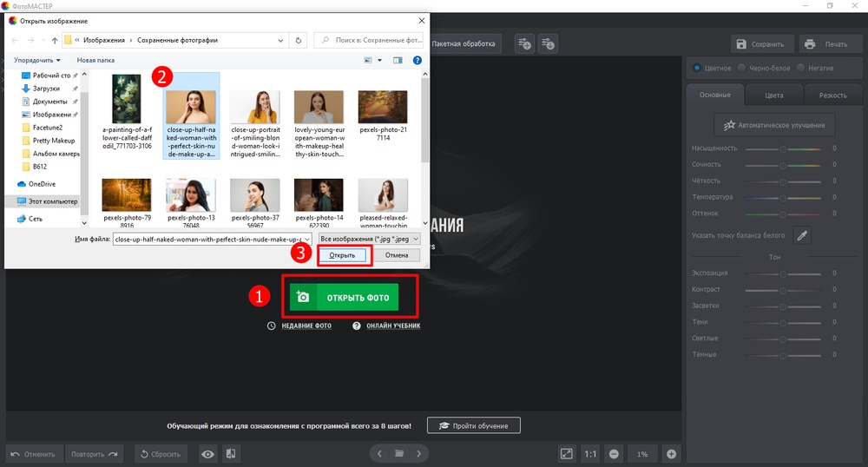Click Автоматическое улучшение button

[x=774, y=125]
